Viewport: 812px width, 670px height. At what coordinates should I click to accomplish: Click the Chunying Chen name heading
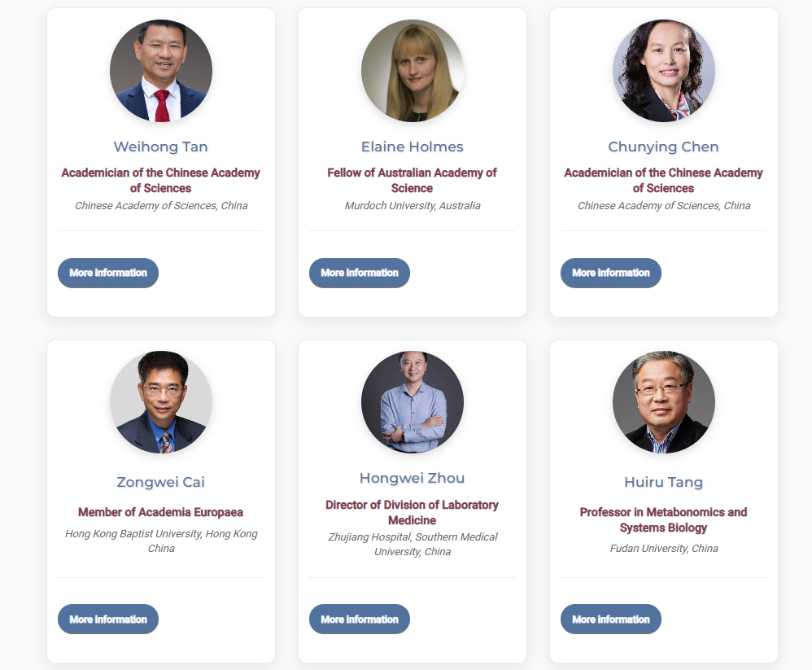point(664,147)
